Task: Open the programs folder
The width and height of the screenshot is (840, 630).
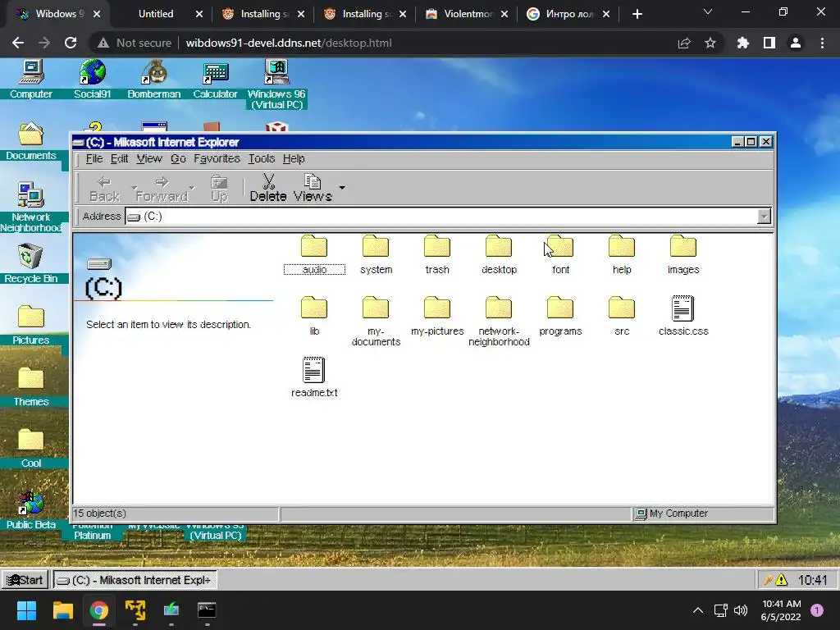Action: [x=560, y=316]
